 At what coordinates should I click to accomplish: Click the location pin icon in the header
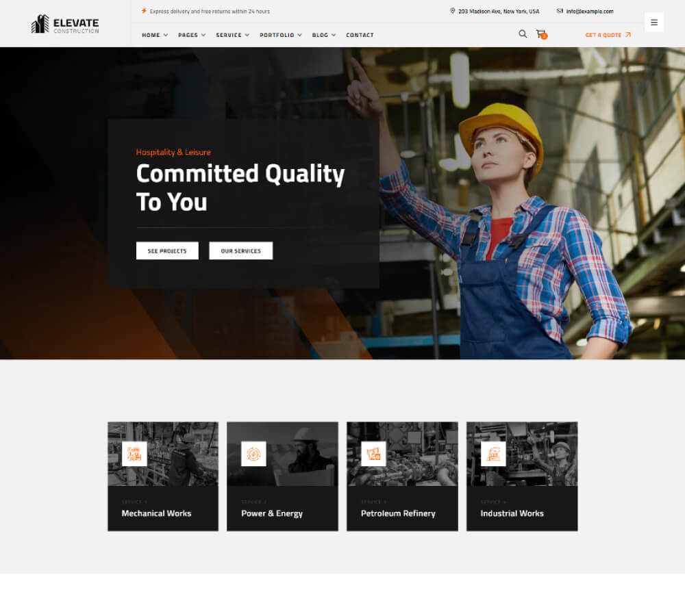pos(452,11)
